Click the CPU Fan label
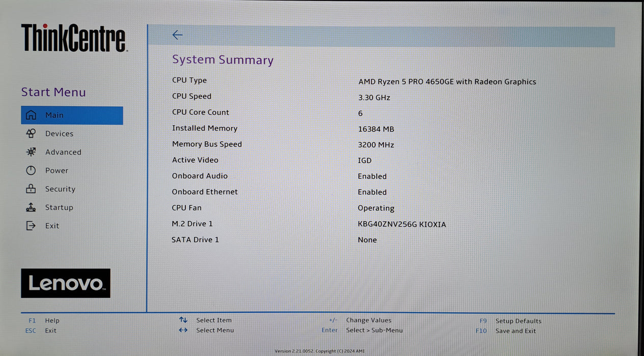 (186, 208)
